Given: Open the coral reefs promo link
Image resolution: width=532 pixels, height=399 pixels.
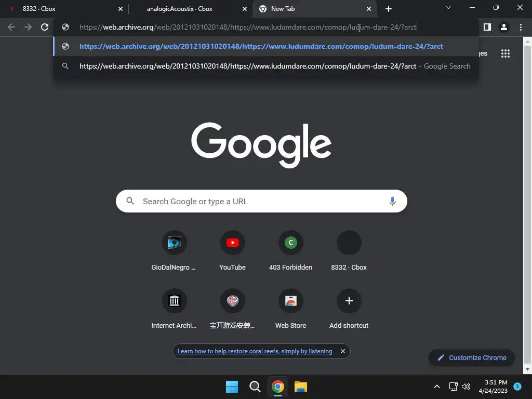Looking at the screenshot, I should pos(255,351).
